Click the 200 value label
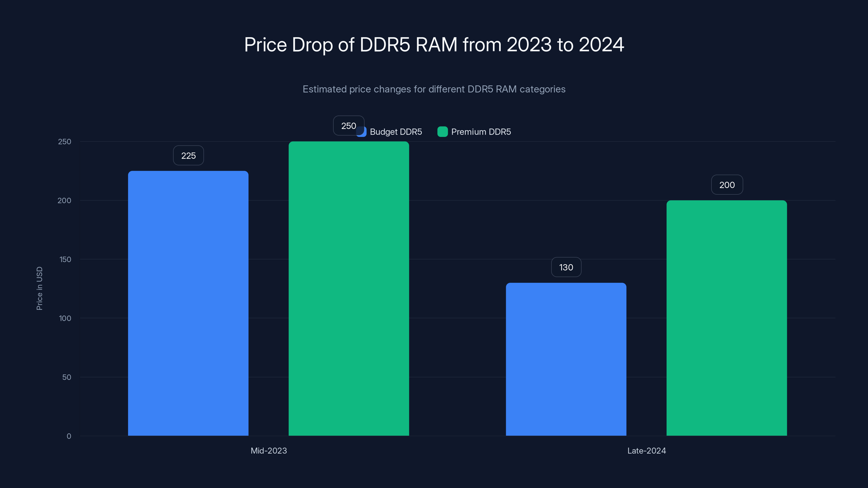This screenshot has width=868, height=488. point(727,185)
